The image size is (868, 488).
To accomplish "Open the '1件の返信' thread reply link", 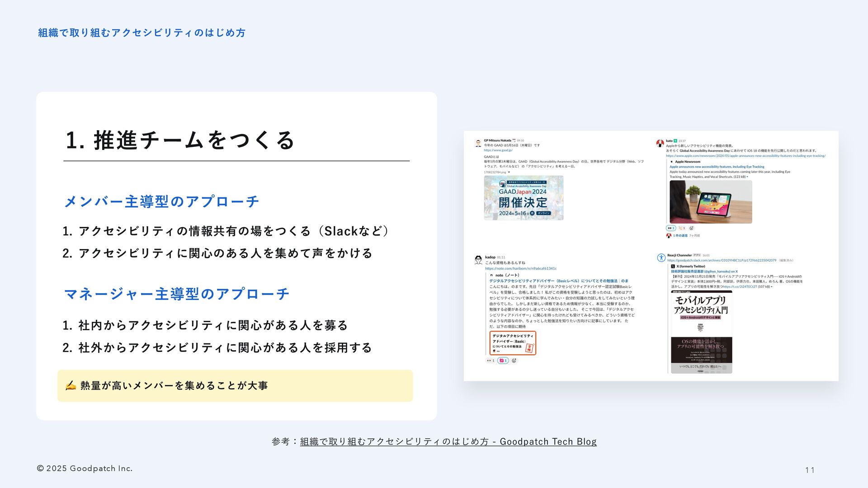I will pyautogui.click(x=680, y=235).
